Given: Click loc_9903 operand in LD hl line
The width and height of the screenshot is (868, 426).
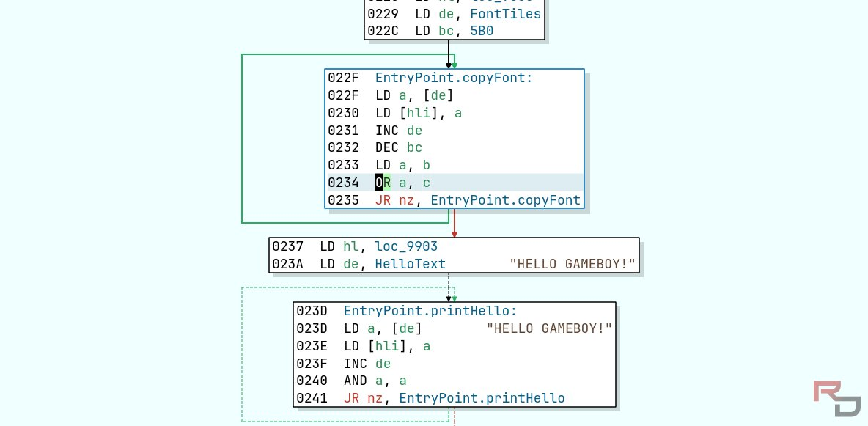Looking at the screenshot, I should pos(406,246).
